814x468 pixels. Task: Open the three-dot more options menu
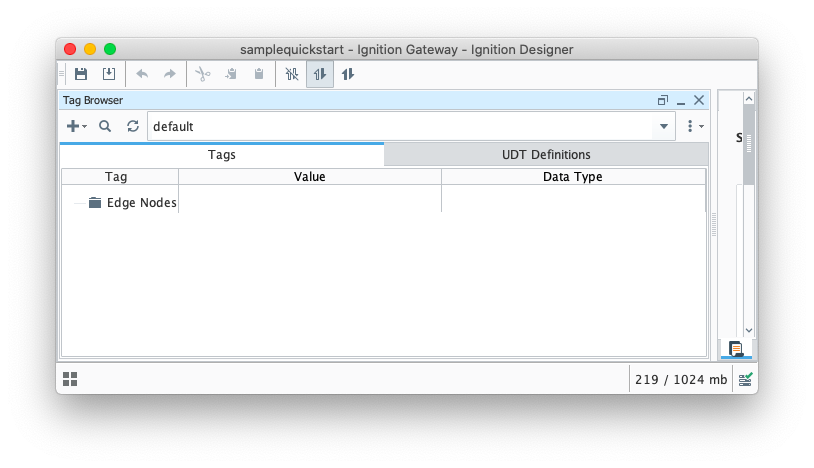pyautogui.click(x=694, y=126)
